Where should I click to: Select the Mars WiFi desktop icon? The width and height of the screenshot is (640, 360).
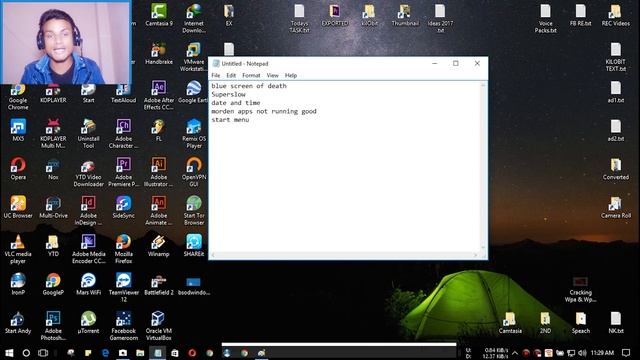coord(88,284)
